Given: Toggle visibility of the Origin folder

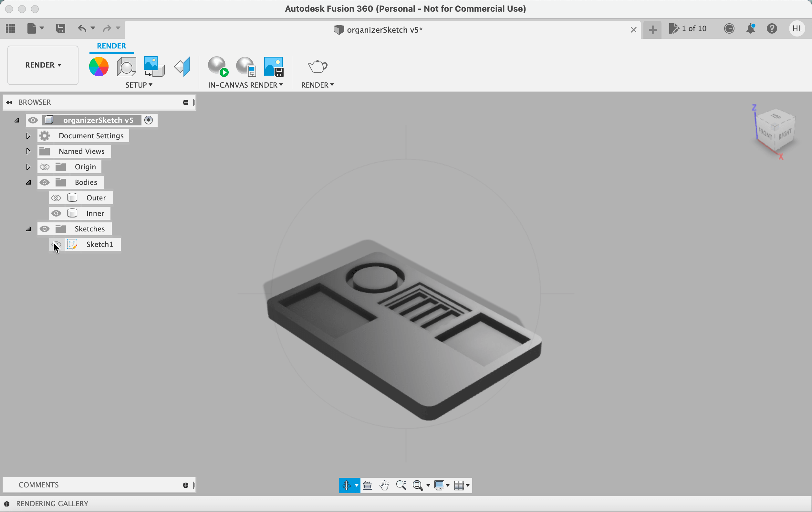Looking at the screenshot, I should click(45, 167).
